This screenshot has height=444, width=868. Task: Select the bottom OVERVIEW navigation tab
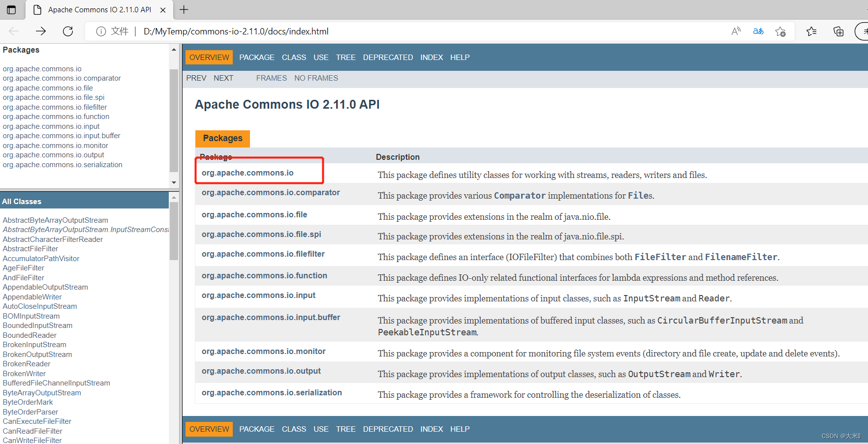209,429
